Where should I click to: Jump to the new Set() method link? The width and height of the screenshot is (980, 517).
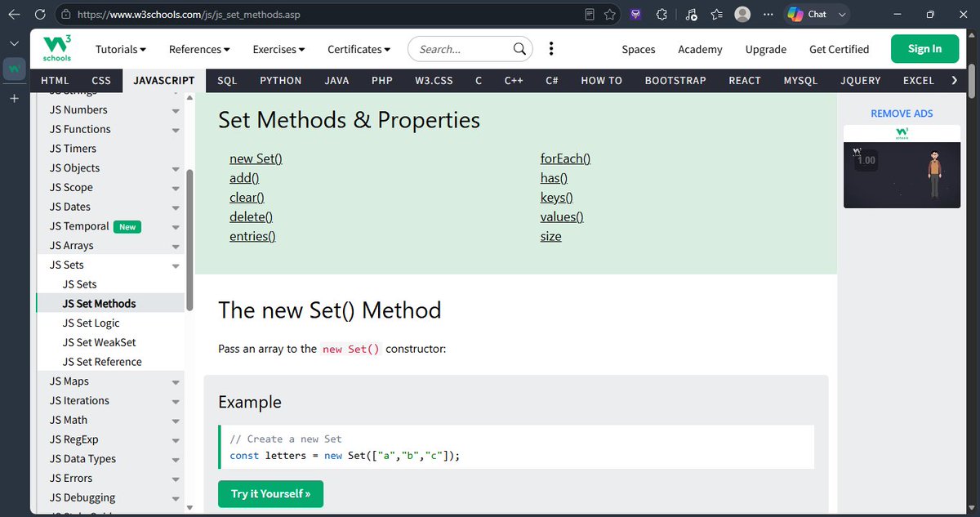click(256, 158)
